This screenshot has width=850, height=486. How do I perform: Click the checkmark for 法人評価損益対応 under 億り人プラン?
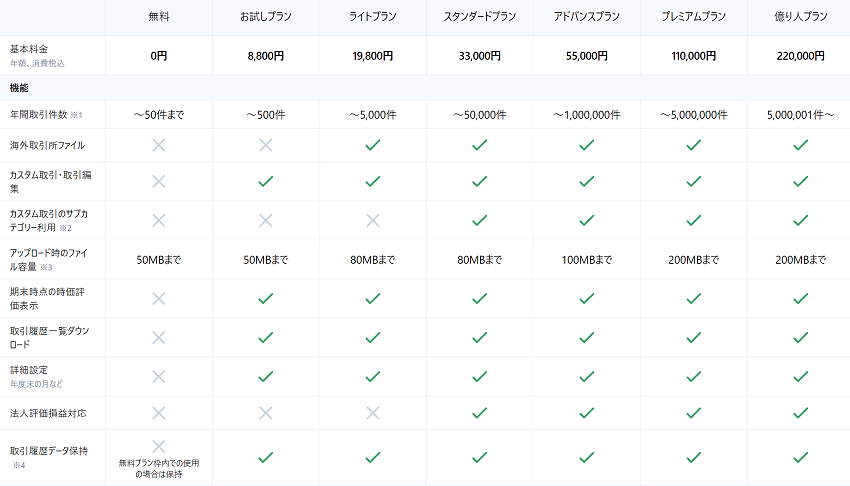(x=800, y=412)
